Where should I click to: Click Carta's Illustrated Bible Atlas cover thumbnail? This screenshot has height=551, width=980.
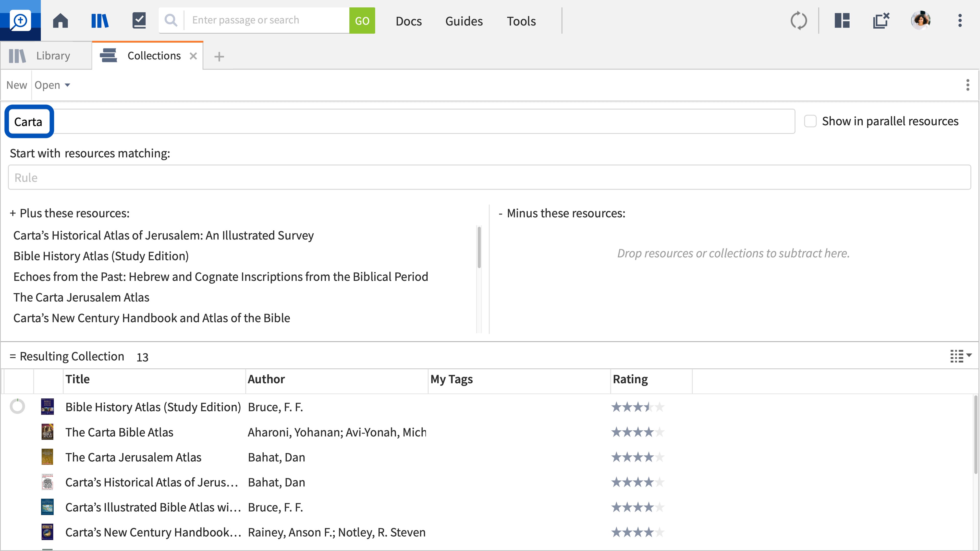point(47,507)
